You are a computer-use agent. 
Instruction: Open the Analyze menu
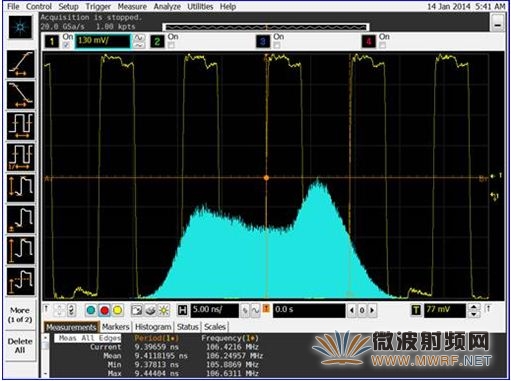click(x=167, y=6)
